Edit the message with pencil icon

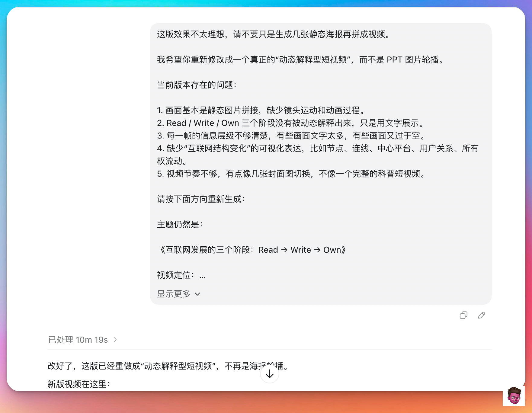click(x=482, y=315)
